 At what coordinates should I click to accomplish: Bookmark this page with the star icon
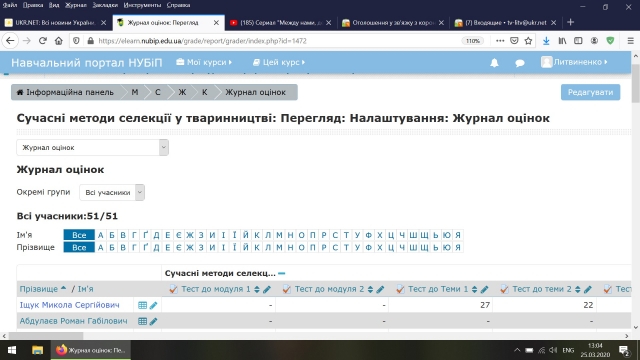(528, 41)
